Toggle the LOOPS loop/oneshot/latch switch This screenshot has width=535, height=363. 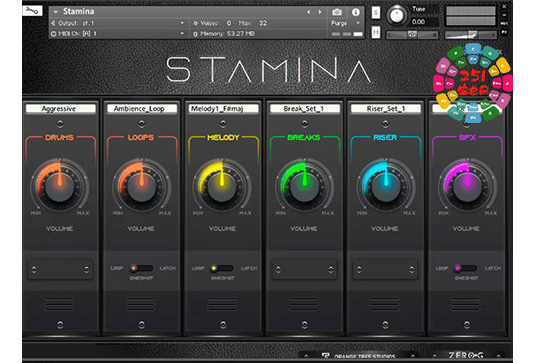tap(141, 268)
